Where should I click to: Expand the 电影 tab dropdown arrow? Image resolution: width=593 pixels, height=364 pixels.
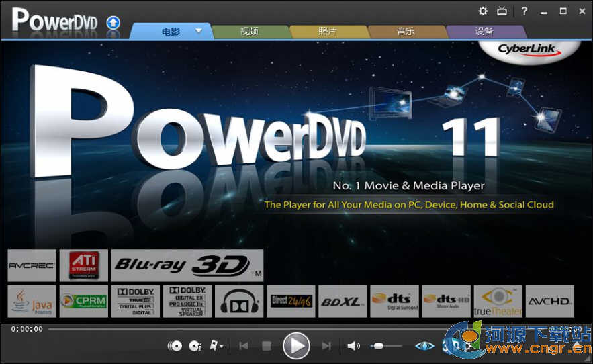199,31
